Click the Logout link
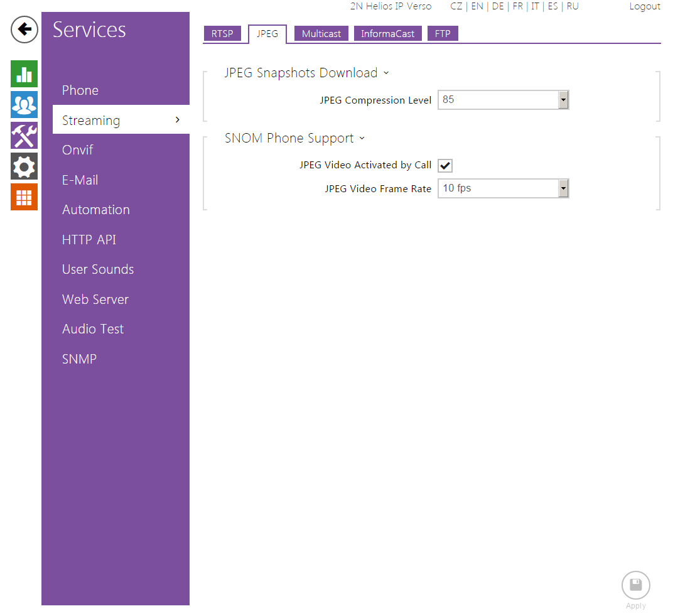The image size is (695, 616). [645, 6]
